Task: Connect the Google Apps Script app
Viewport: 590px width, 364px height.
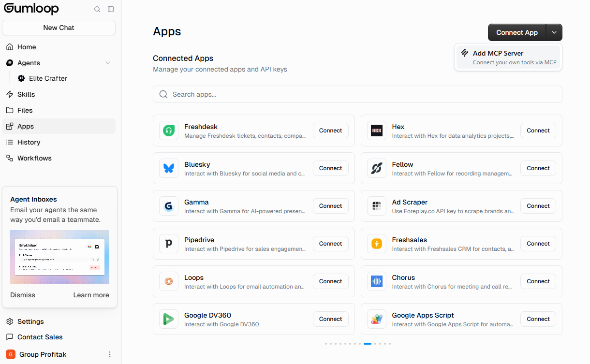Action: click(538, 319)
